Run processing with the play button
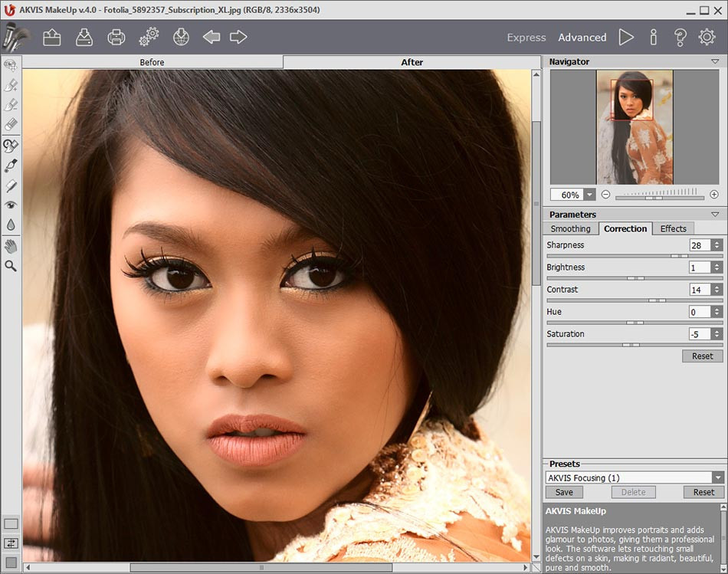 coord(626,36)
